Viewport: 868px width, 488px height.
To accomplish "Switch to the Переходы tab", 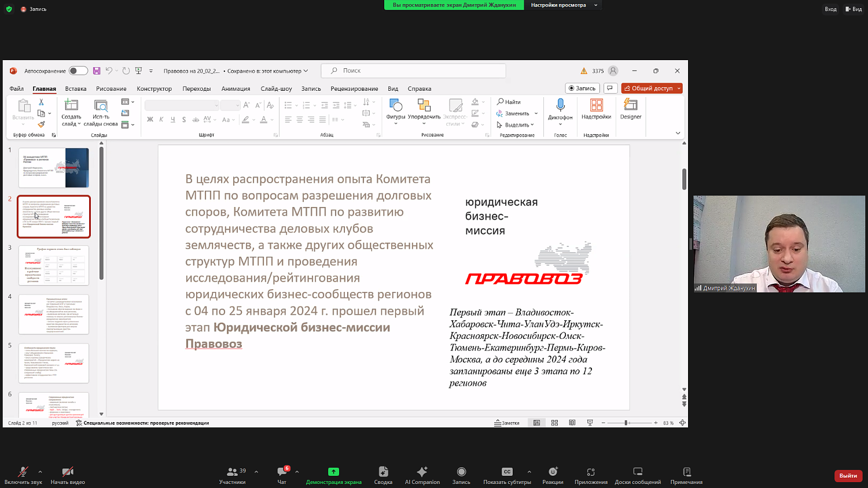I will tap(197, 88).
